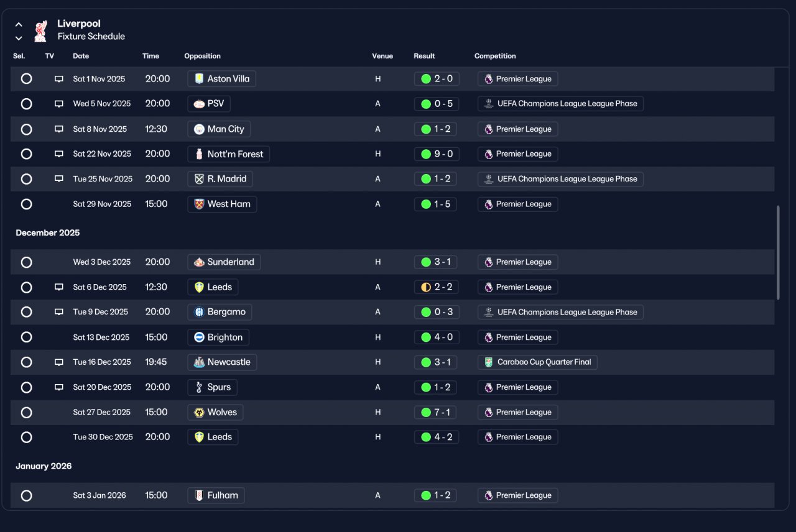Click the Champions League logo on R. Madrid row
This screenshot has height=532, width=796.
pos(489,179)
